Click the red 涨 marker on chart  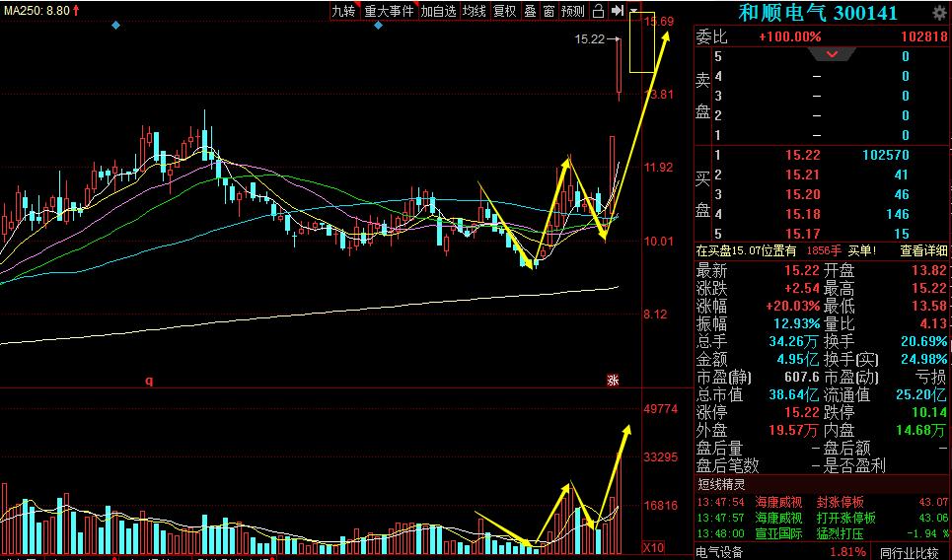point(613,381)
